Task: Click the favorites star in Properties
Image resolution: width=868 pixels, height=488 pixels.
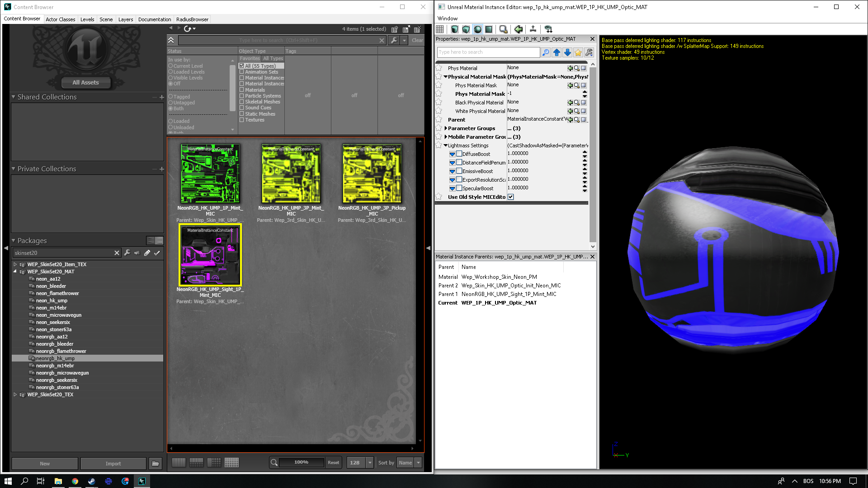Action: click(x=578, y=52)
